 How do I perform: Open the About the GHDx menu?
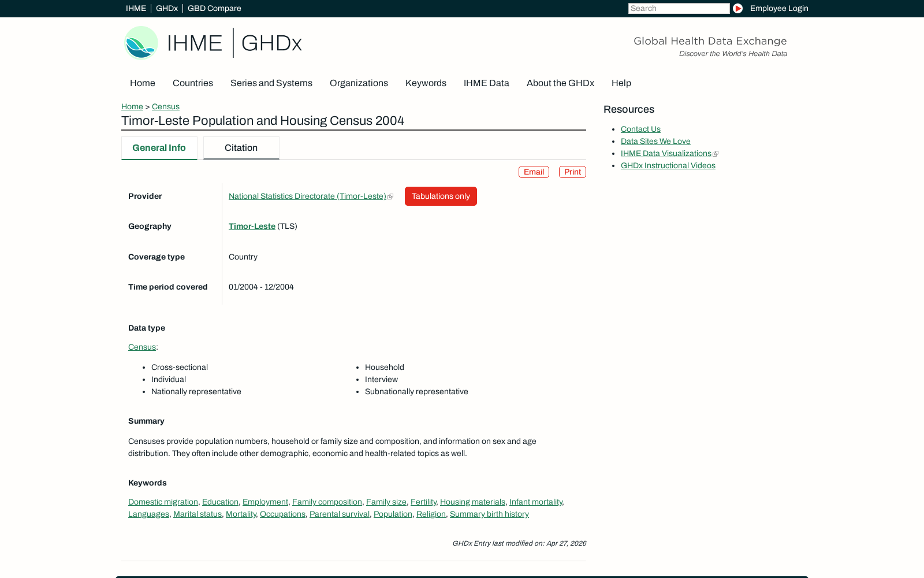pyautogui.click(x=560, y=83)
